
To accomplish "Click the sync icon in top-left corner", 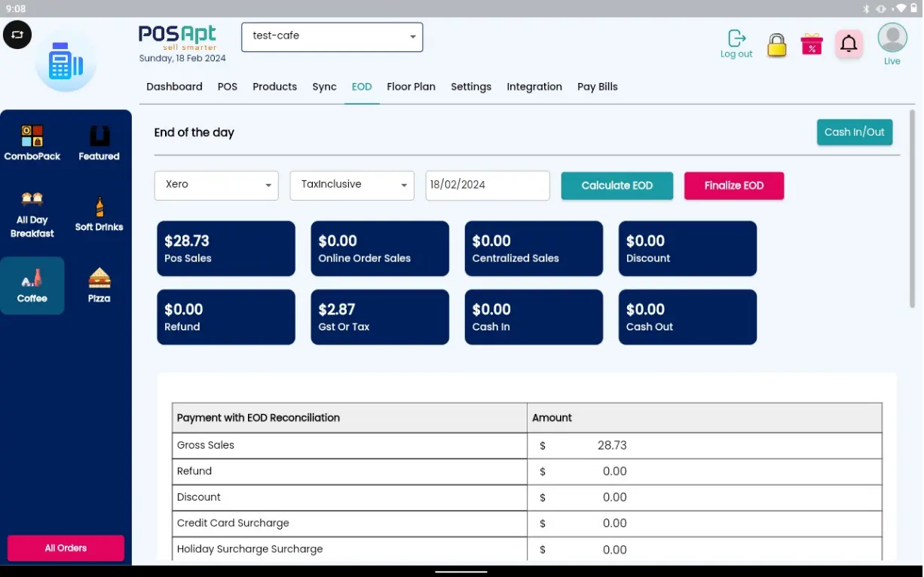I will [17, 35].
